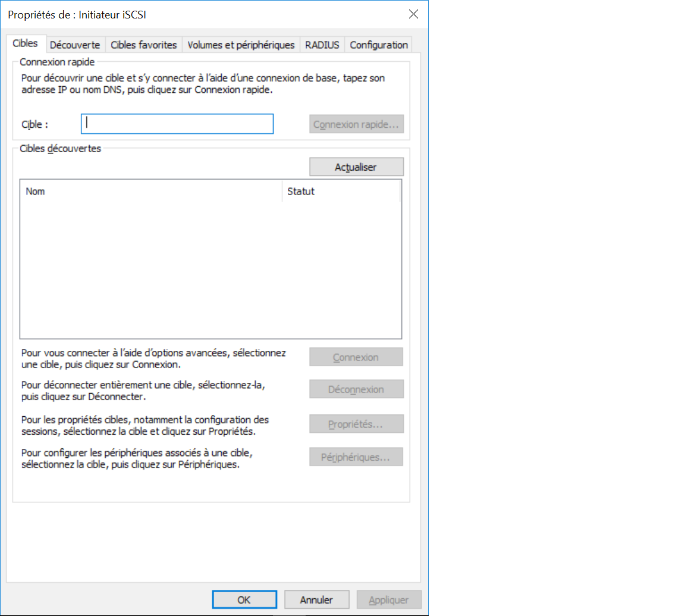Switch to the Cibles tab
The height and width of the screenshot is (616, 685).
click(x=25, y=44)
